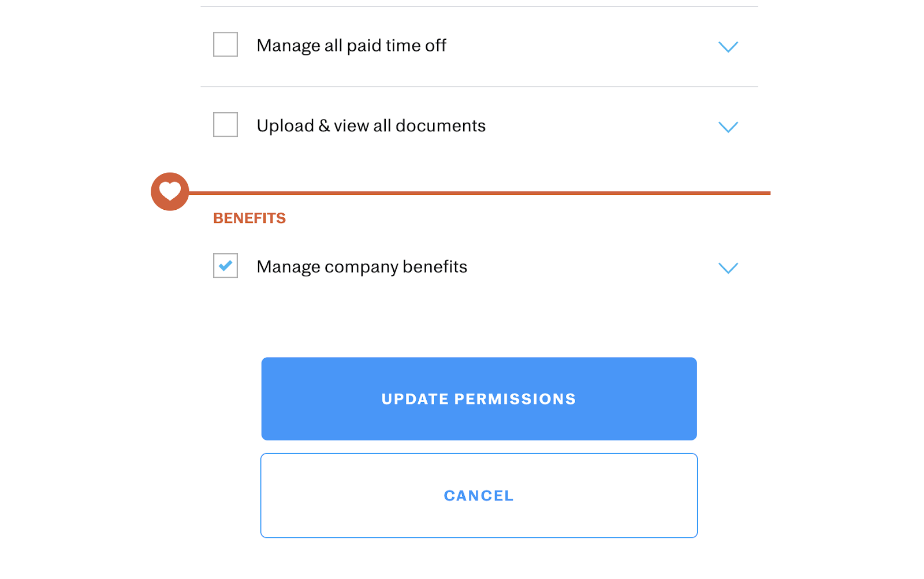Select the 'Manage company benefits' label text
The image size is (924, 579).
[362, 267]
